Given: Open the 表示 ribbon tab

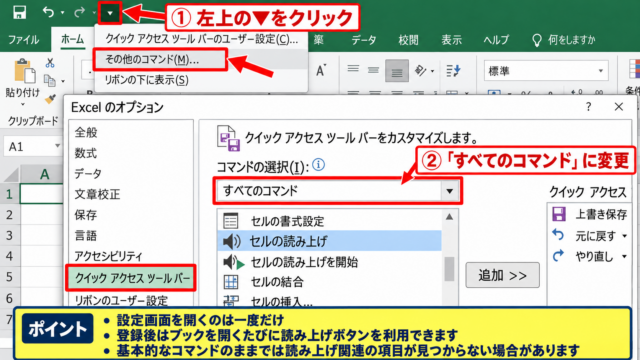Looking at the screenshot, I should pyautogui.click(x=451, y=40).
